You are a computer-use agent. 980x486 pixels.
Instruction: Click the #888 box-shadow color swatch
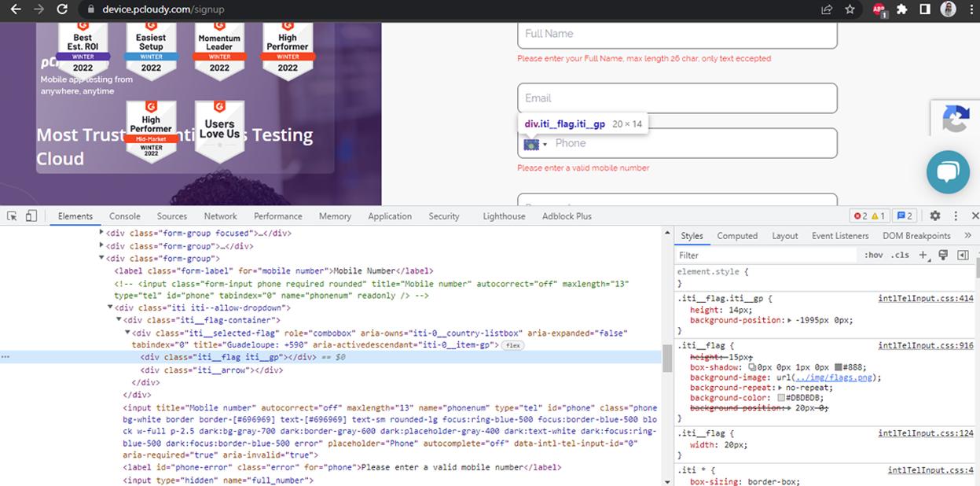tap(839, 367)
